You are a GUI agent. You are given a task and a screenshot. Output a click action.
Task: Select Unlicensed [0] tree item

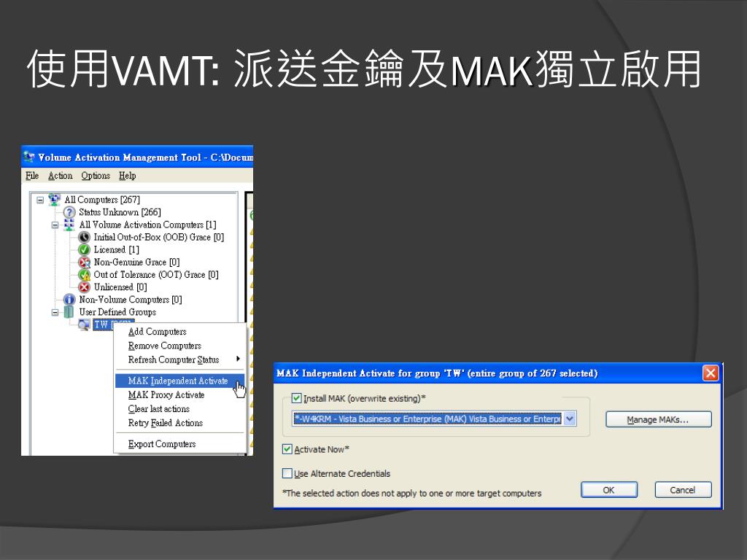coord(120,287)
